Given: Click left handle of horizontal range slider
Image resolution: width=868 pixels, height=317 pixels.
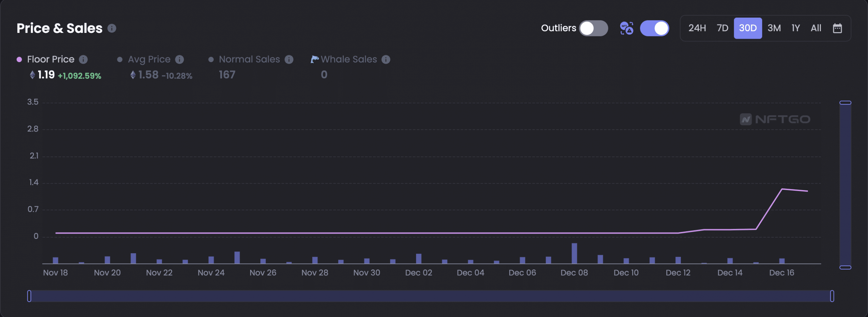Looking at the screenshot, I should tap(29, 296).
